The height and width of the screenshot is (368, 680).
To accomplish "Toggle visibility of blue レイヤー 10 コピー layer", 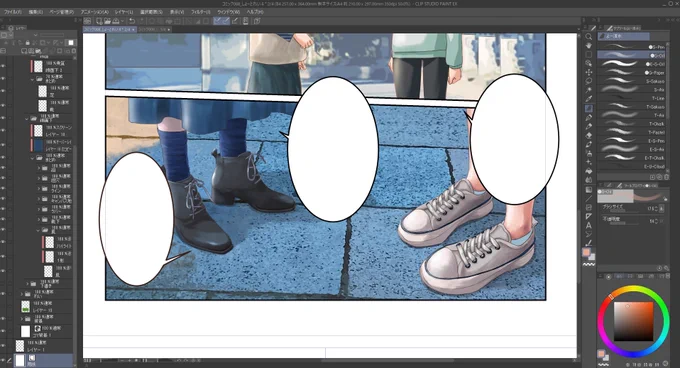I will point(3,145).
